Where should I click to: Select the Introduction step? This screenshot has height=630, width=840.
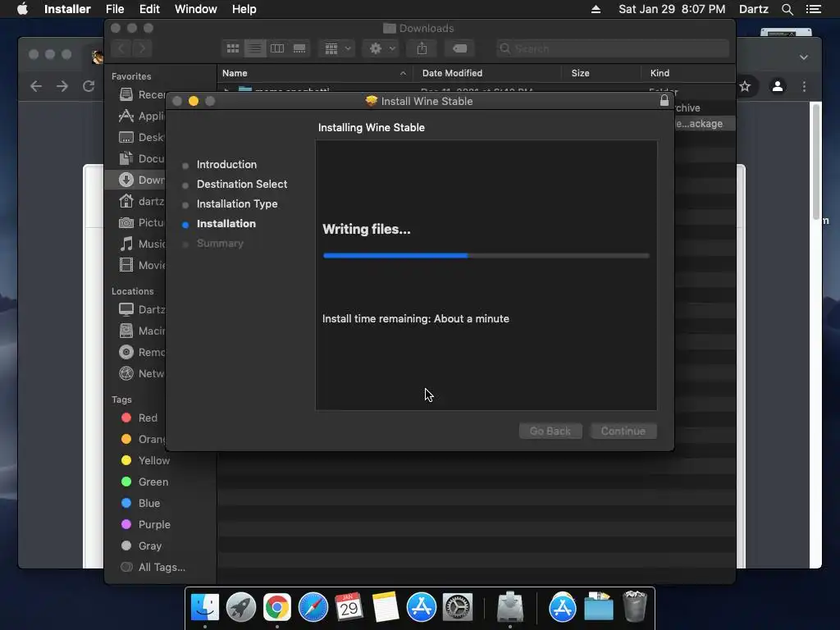226,164
